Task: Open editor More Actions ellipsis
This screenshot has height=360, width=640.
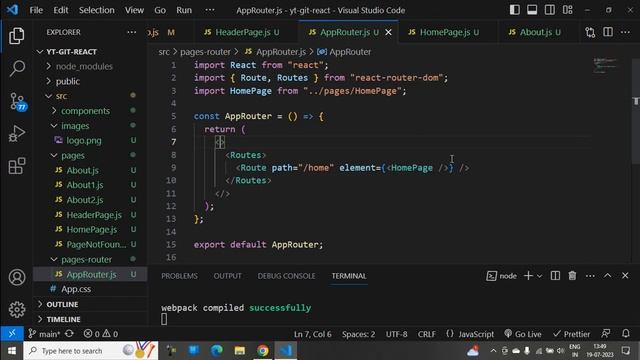Action: pyautogui.click(x=625, y=32)
